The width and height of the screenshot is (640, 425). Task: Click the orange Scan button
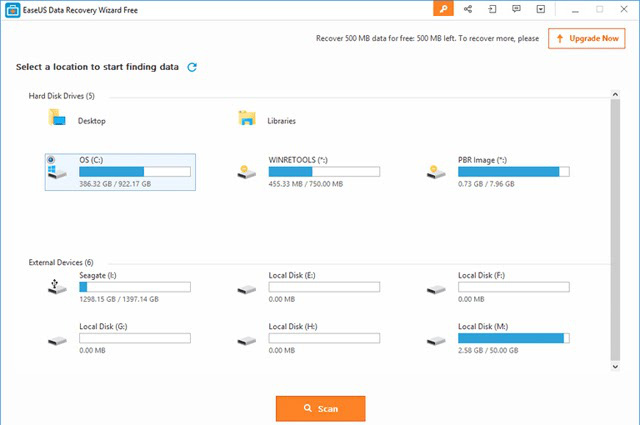coord(320,408)
